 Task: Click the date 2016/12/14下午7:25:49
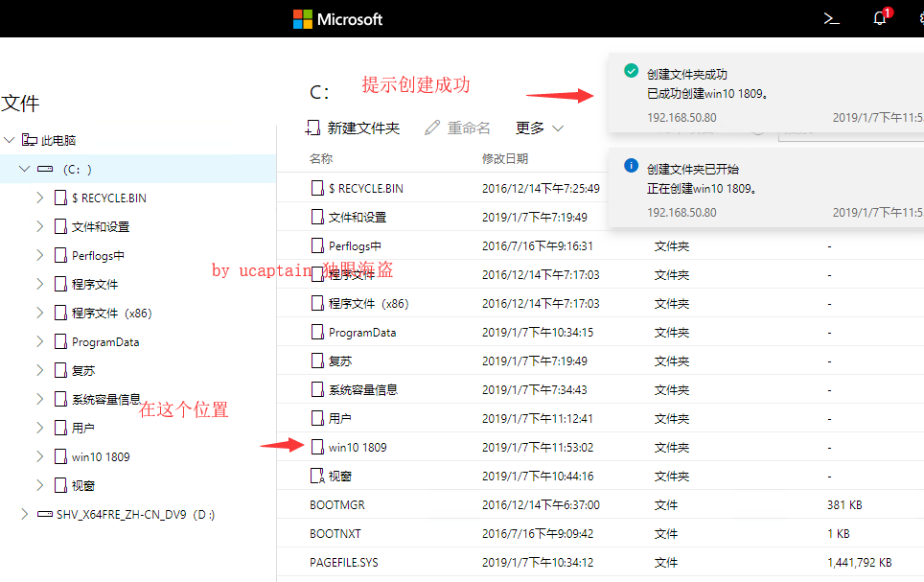[x=541, y=189]
